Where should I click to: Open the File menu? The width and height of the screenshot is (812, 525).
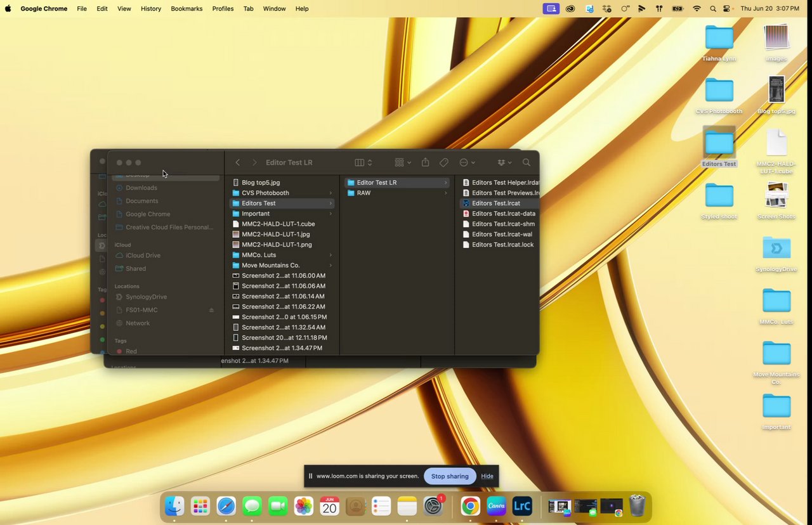(x=82, y=9)
